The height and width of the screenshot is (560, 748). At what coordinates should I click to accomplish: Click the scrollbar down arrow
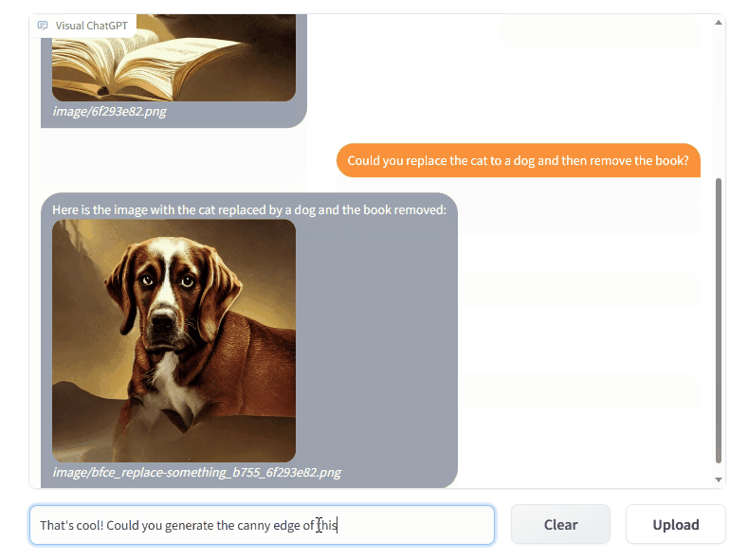pyautogui.click(x=719, y=479)
